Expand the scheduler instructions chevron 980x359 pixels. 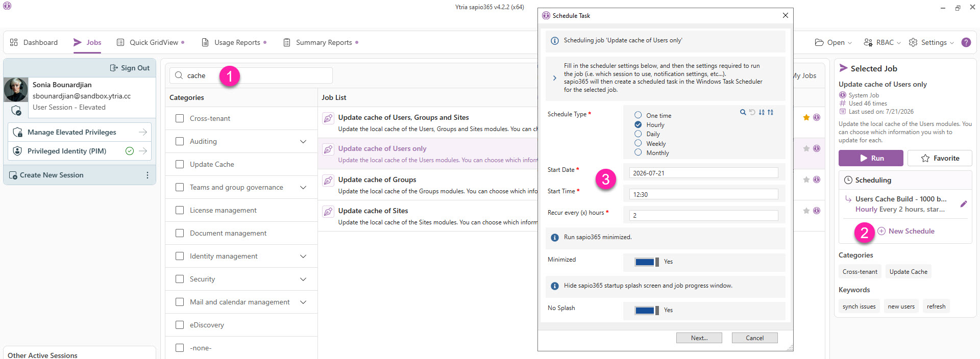tap(555, 78)
